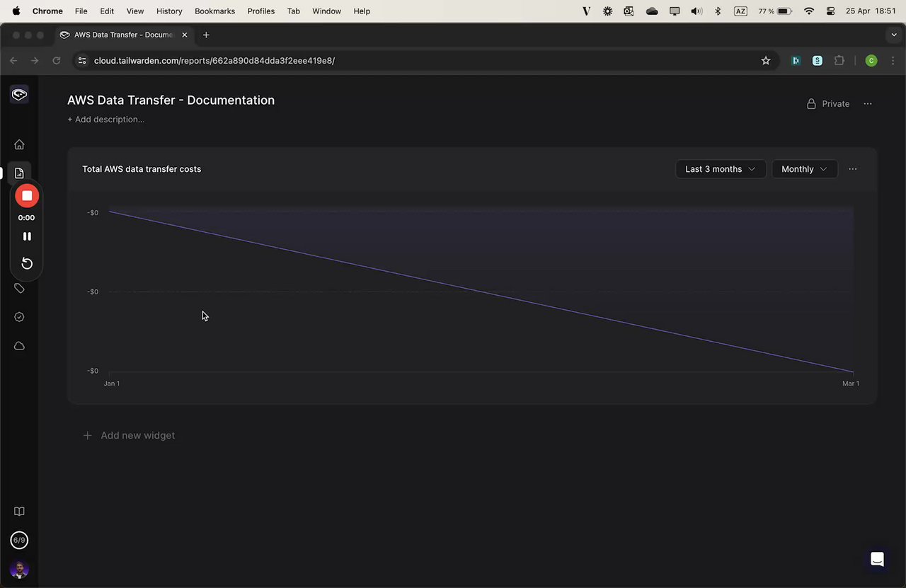Open the Bookmarks menu
906x588 pixels.
(214, 11)
